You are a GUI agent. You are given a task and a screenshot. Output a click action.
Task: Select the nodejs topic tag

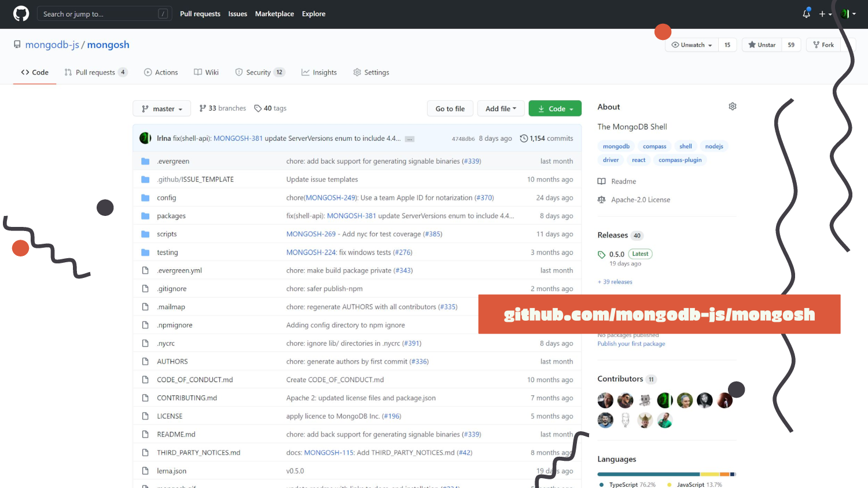coord(714,146)
